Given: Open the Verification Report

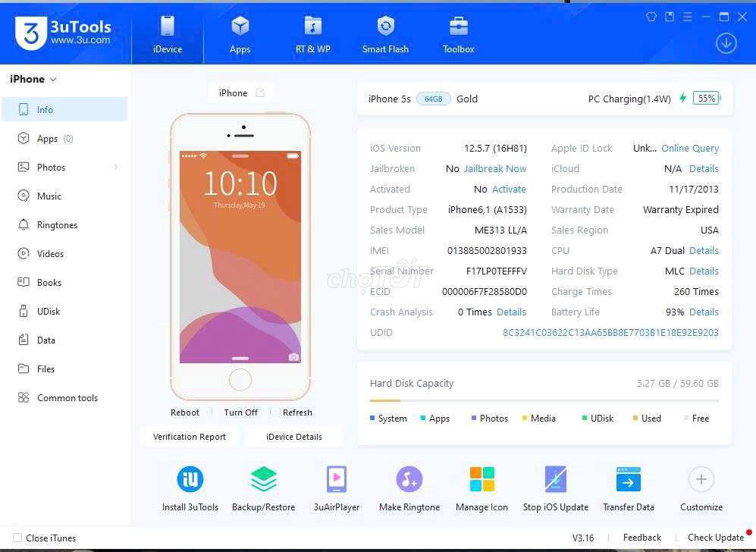Looking at the screenshot, I should [188, 437].
